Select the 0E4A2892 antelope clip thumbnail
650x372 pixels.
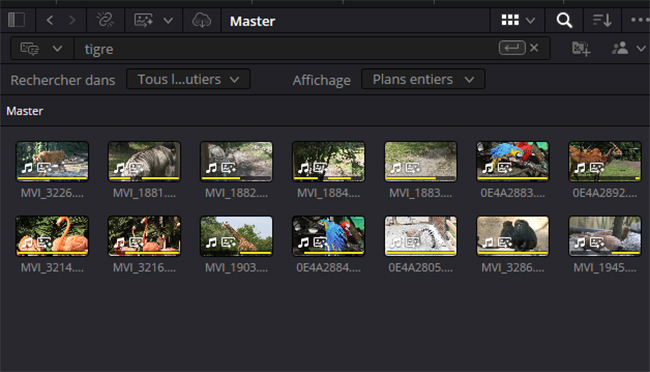604,161
